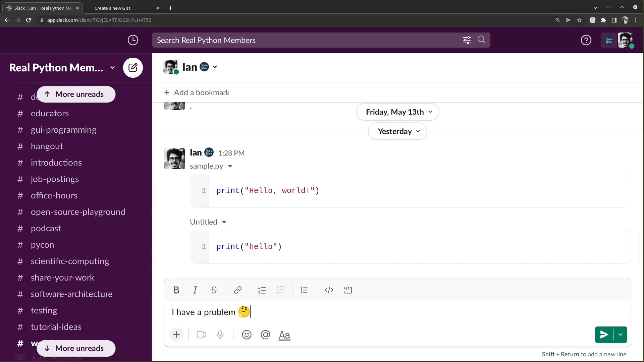The image size is (644, 362).
Task: Click the mention someone @ icon
Action: 265,335
